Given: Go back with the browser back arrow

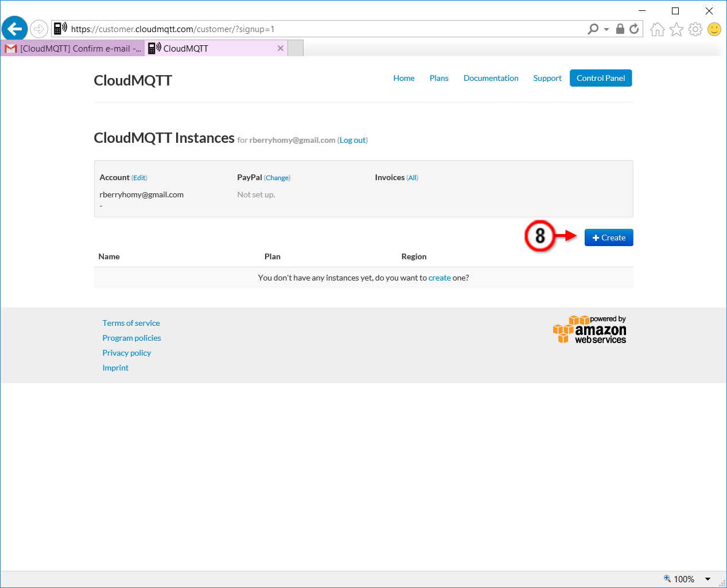Looking at the screenshot, I should (15, 28).
